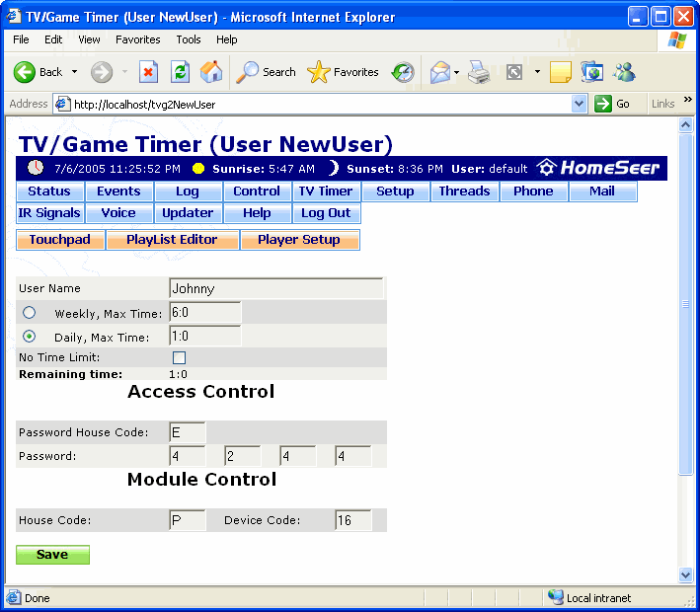
Task: Open the Search magnifier in toolbar
Action: (248, 72)
